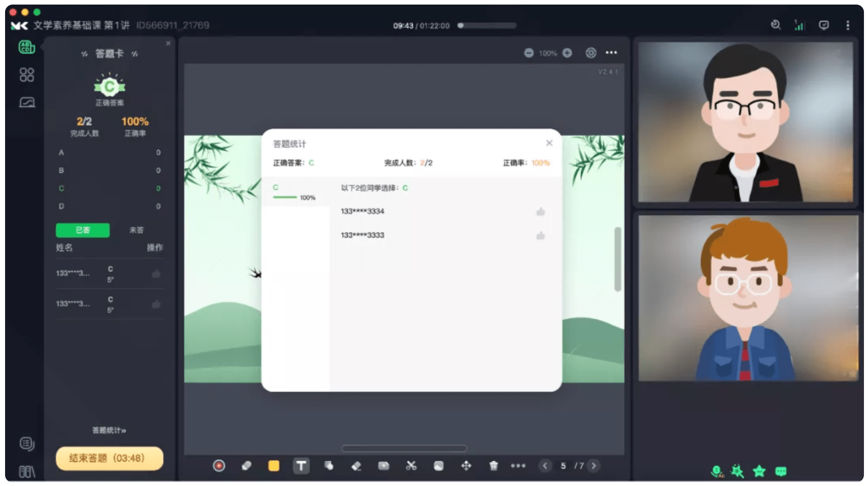Switch to the answered tab
Screen dimensions: 868x486
coord(83,230)
